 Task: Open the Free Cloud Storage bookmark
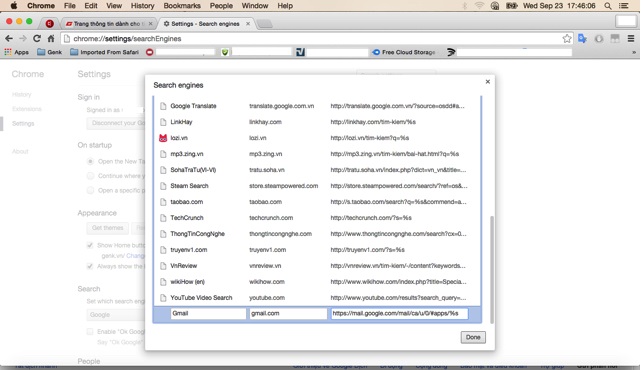403,52
